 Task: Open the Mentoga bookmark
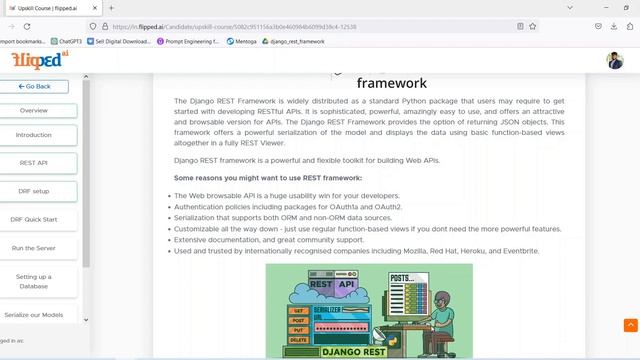tap(242, 41)
